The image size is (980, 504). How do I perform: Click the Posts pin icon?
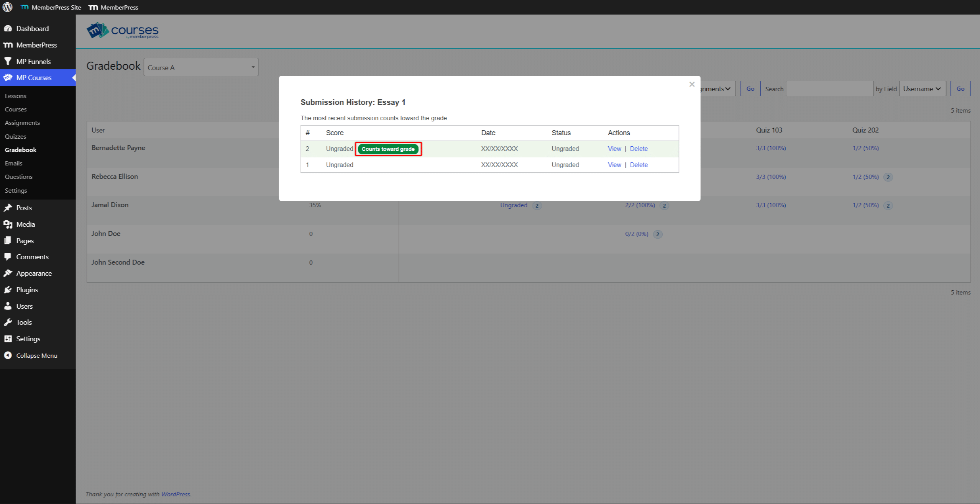click(x=8, y=208)
